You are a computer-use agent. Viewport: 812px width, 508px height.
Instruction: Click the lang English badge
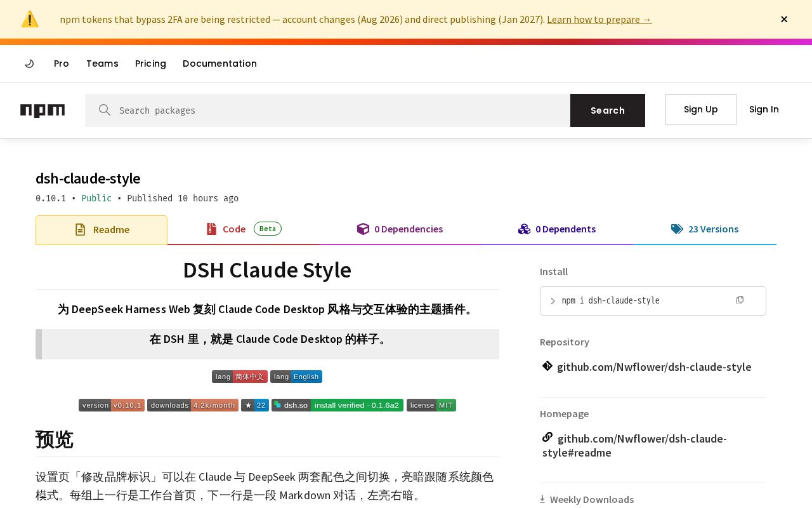coord(296,377)
